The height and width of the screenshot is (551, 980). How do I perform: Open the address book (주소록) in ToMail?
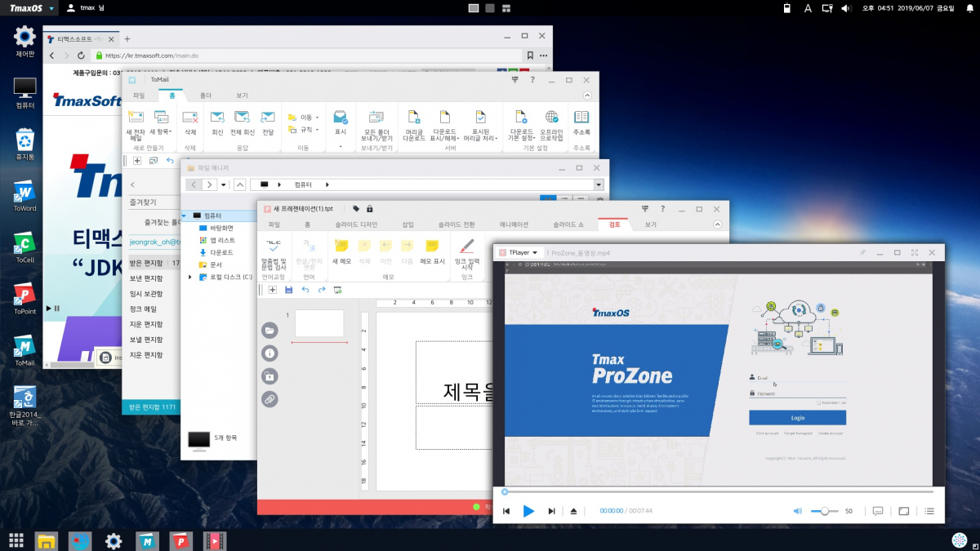(581, 122)
